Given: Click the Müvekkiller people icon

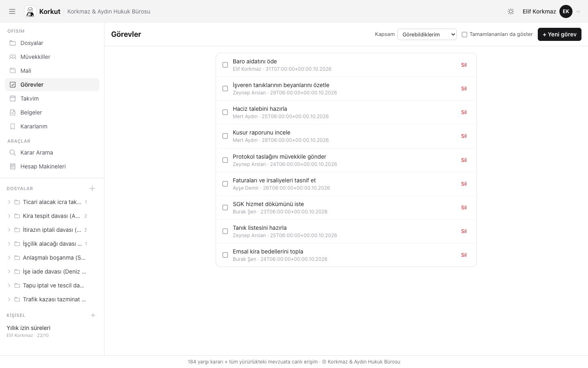Looking at the screenshot, I should (x=13, y=57).
